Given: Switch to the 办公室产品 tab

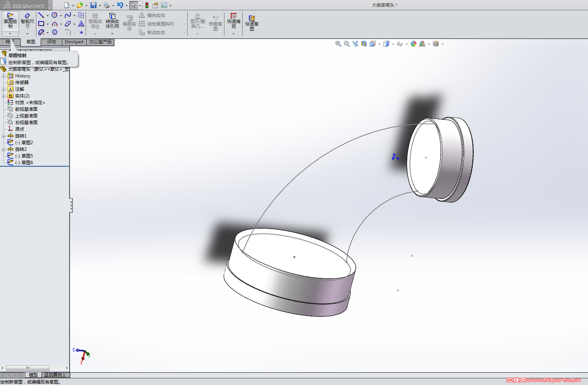Looking at the screenshot, I should 100,42.
